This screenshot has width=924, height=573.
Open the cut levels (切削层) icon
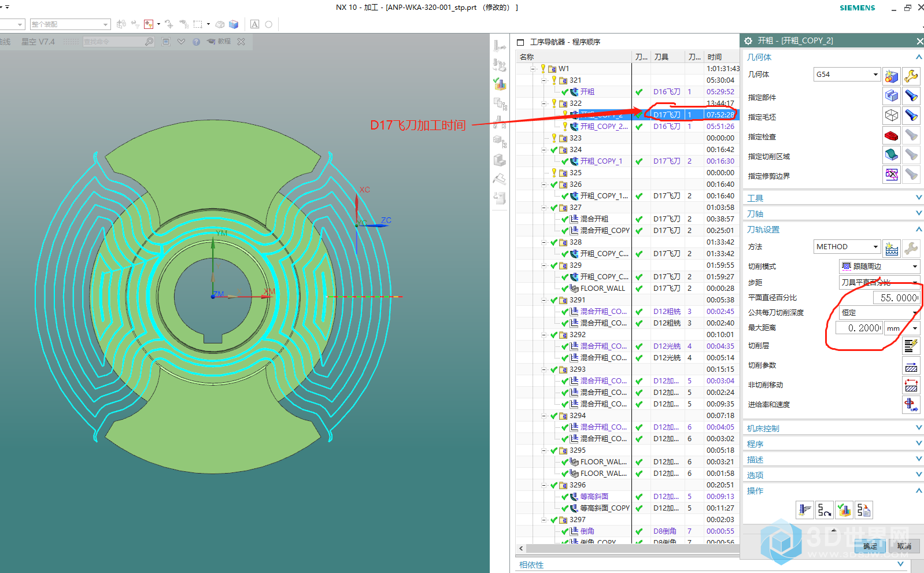911,346
